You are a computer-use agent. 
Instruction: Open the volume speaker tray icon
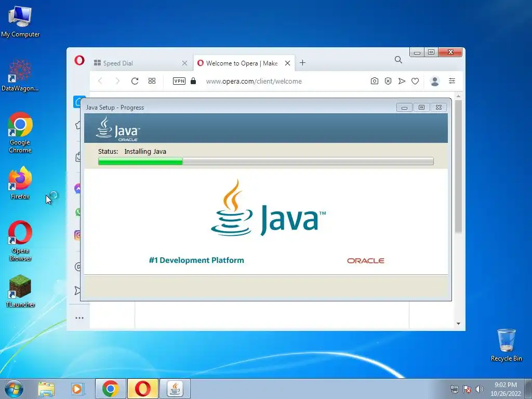[480, 389]
